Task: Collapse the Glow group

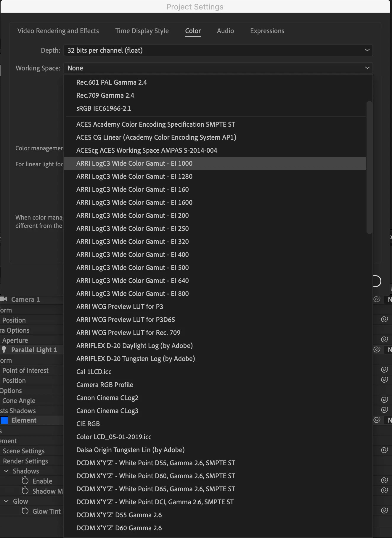Action: 6,501
